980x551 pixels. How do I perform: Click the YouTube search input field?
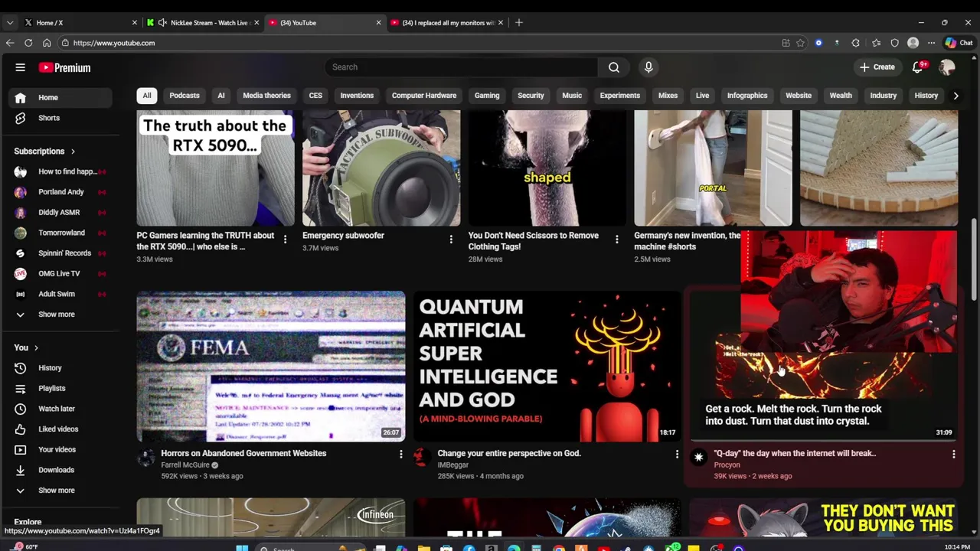pos(462,67)
